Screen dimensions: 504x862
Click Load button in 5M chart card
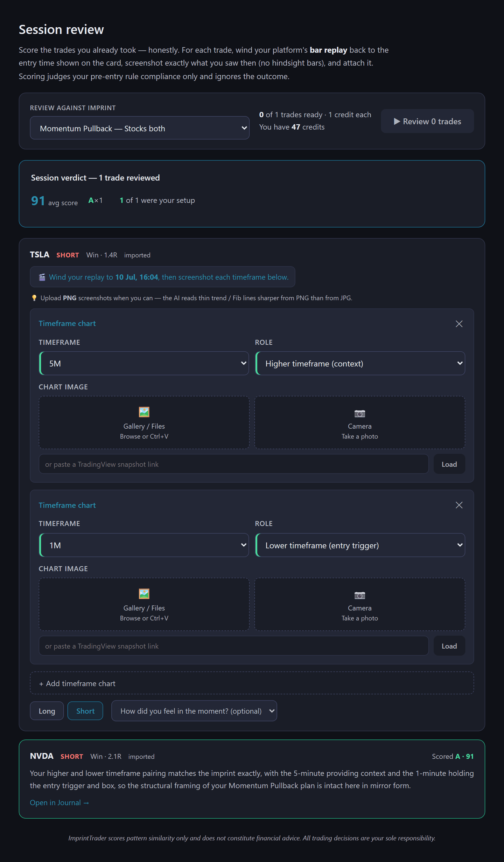click(449, 464)
